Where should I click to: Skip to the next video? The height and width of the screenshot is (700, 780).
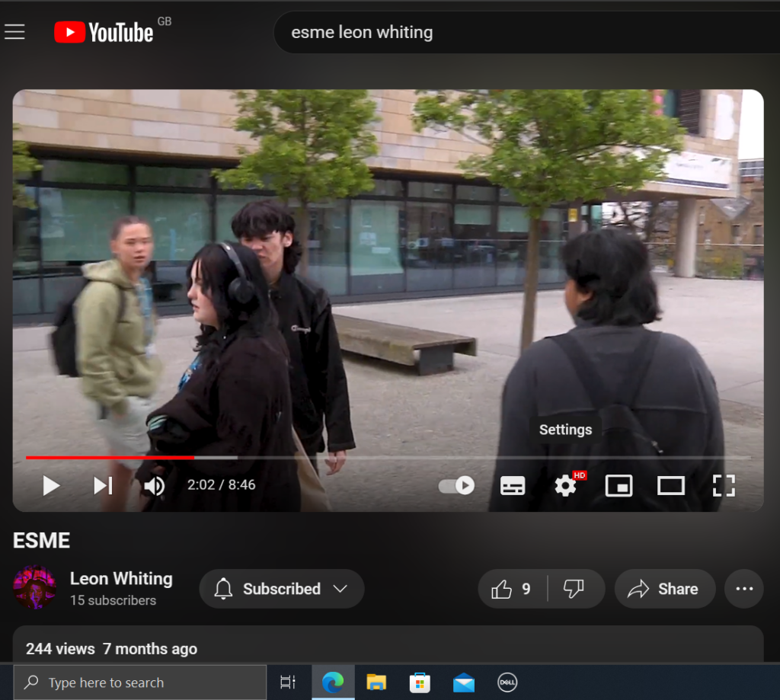click(x=103, y=485)
